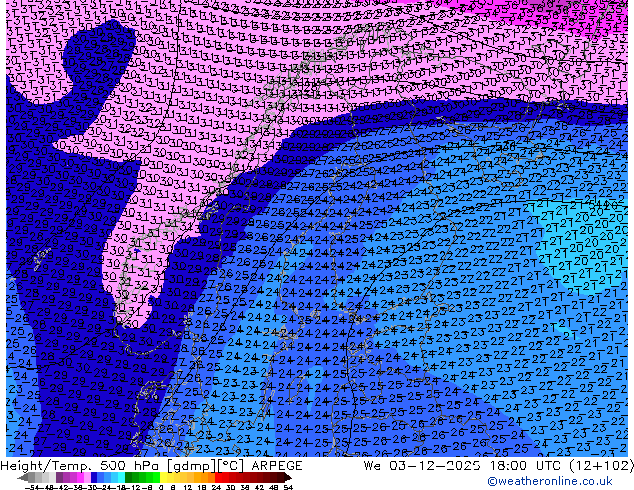
Task: Click the right arrow end of the color scale
Action: coord(287,477)
